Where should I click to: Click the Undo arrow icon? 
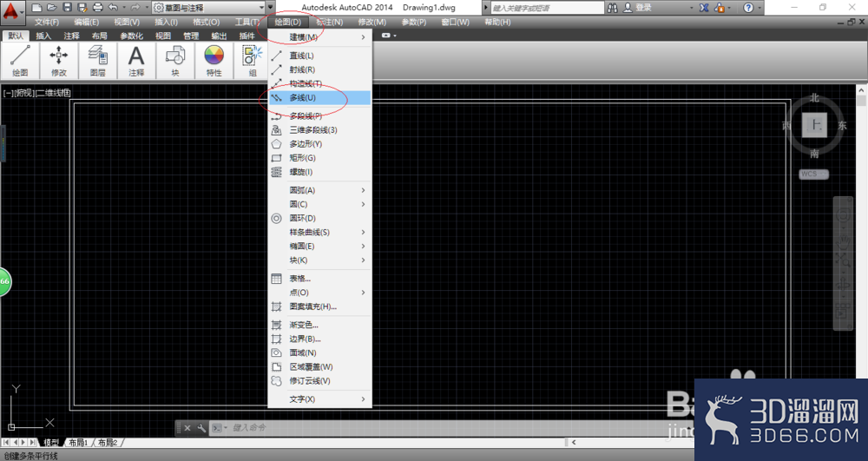click(x=114, y=8)
